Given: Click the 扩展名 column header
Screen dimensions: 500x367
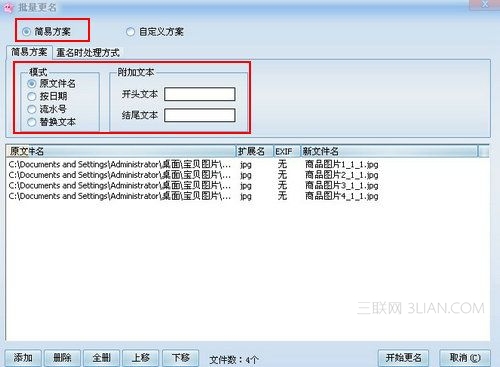Looking at the screenshot, I should tap(255, 151).
